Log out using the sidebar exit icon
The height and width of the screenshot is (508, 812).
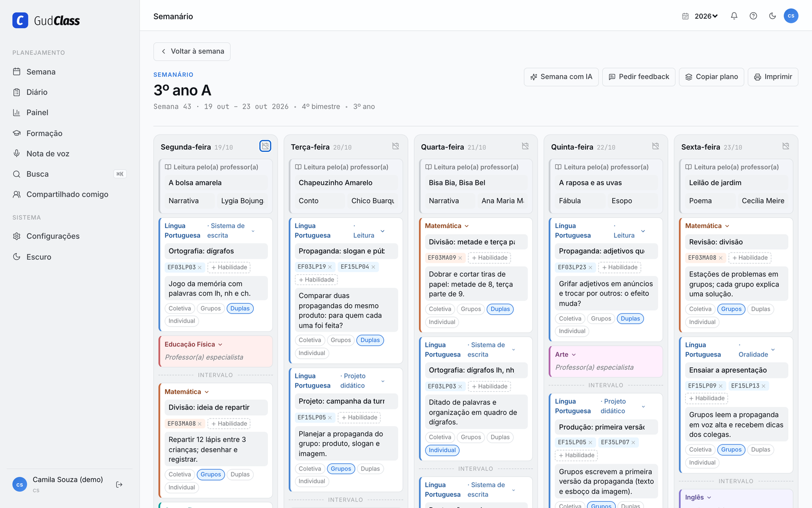119,485
